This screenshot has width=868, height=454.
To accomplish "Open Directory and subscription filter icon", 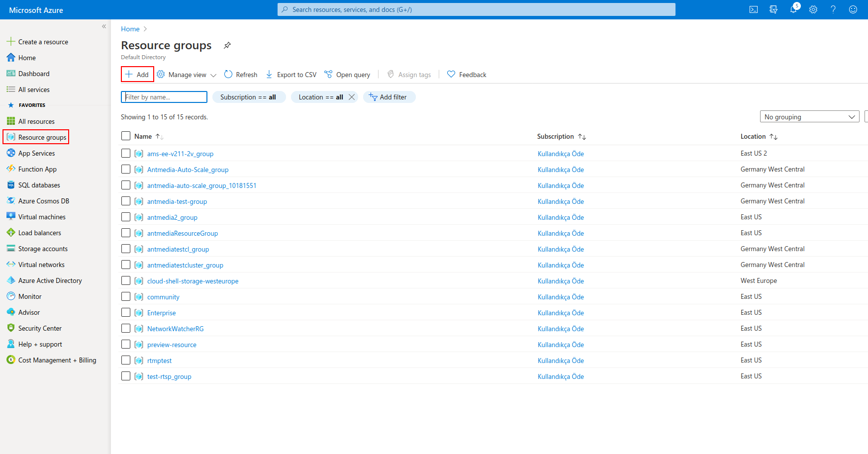I will coord(773,9).
